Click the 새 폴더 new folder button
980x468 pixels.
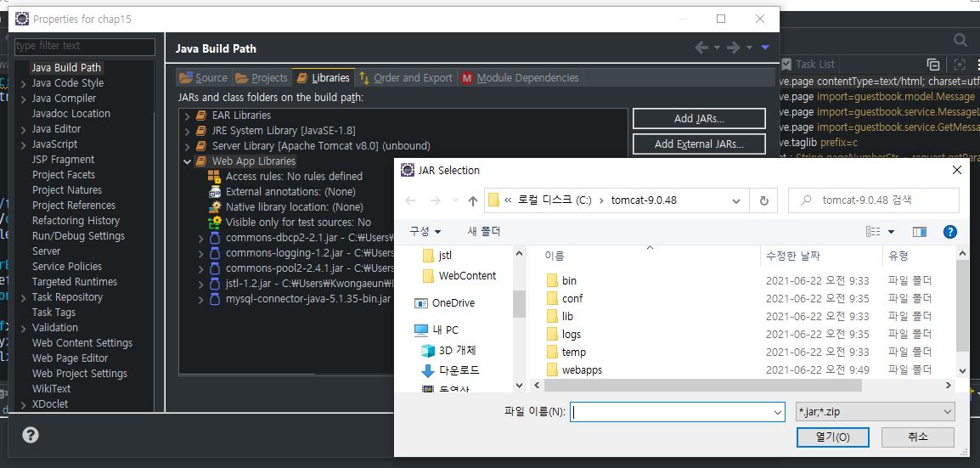(484, 232)
